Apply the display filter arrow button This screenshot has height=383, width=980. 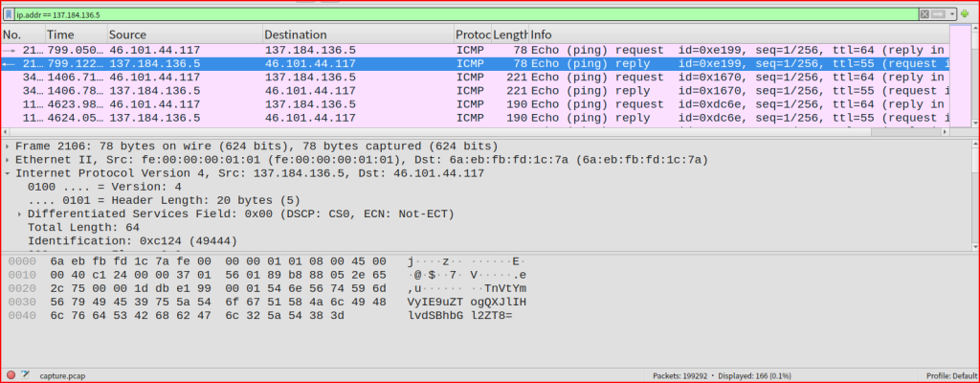939,15
